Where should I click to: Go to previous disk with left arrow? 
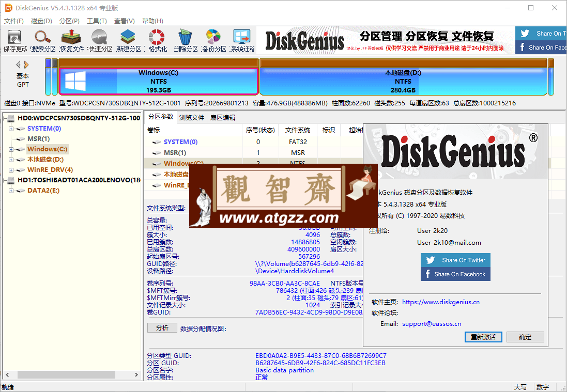click(19, 65)
